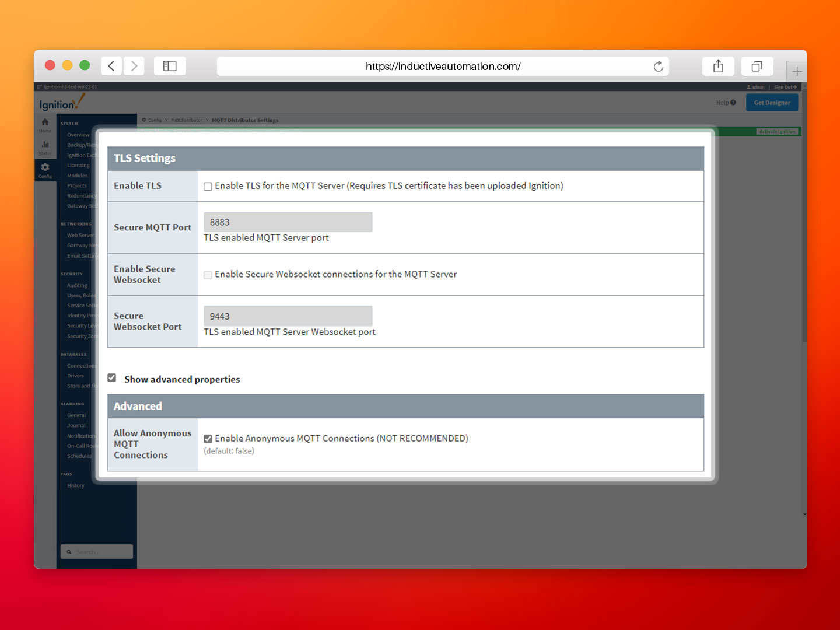The image size is (840, 630).
Task: Open Mqttdistributor breadcrumb link
Action: pyautogui.click(x=186, y=120)
